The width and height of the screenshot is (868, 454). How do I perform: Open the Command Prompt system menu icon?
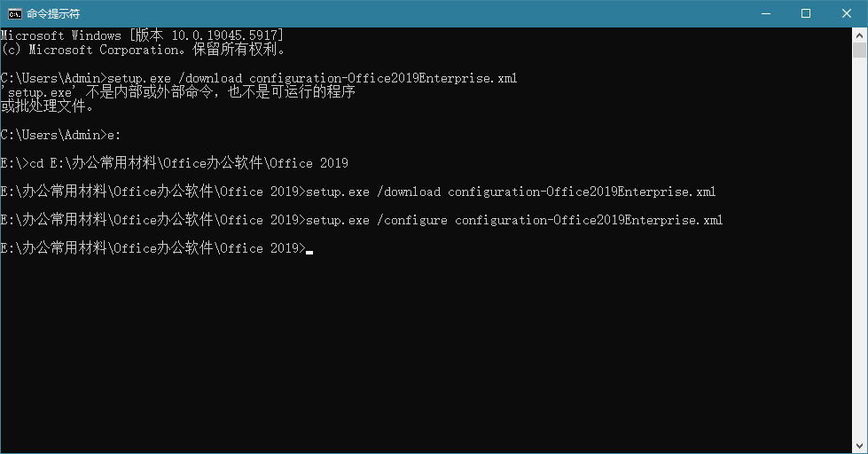pyautogui.click(x=14, y=14)
